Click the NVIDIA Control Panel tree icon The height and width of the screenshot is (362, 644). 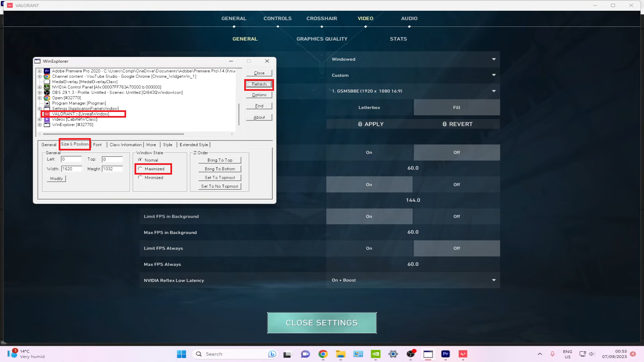(47, 87)
